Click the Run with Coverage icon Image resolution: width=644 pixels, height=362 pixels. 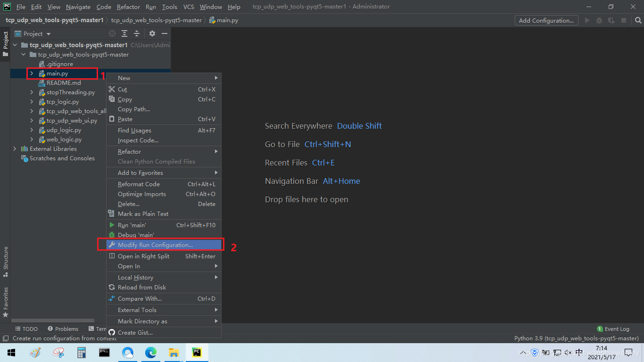(611, 20)
